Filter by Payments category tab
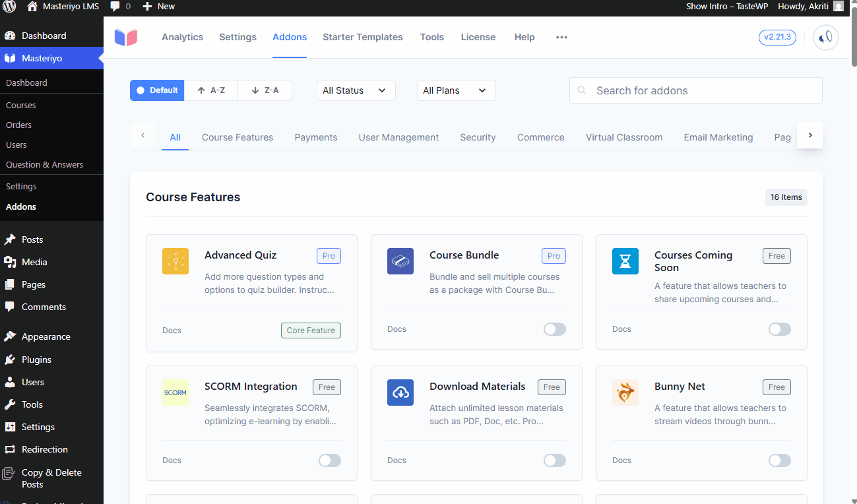This screenshot has width=857, height=504. (x=316, y=137)
